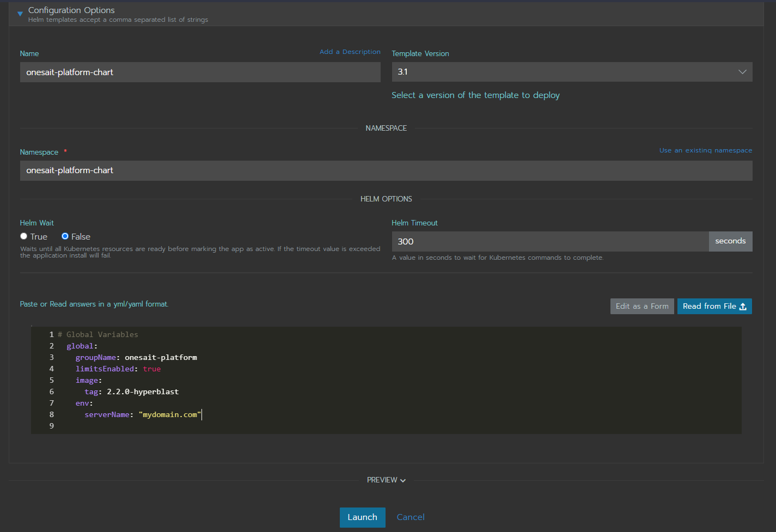
Task: Click the Cancel button
Action: tap(410, 517)
